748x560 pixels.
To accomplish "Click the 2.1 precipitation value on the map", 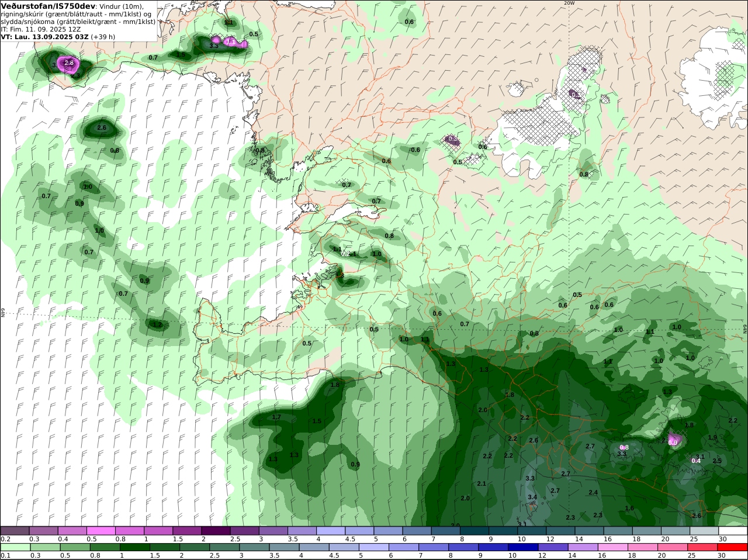I will point(482,484).
